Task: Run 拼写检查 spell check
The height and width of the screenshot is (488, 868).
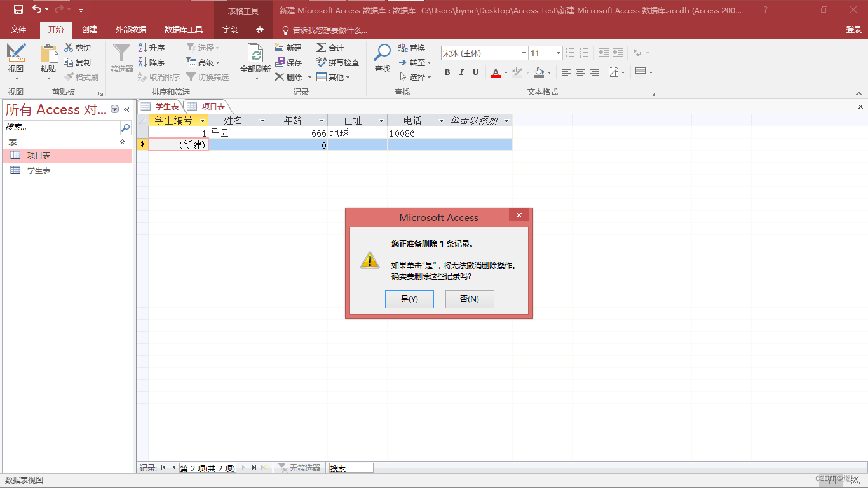Action: tap(337, 62)
